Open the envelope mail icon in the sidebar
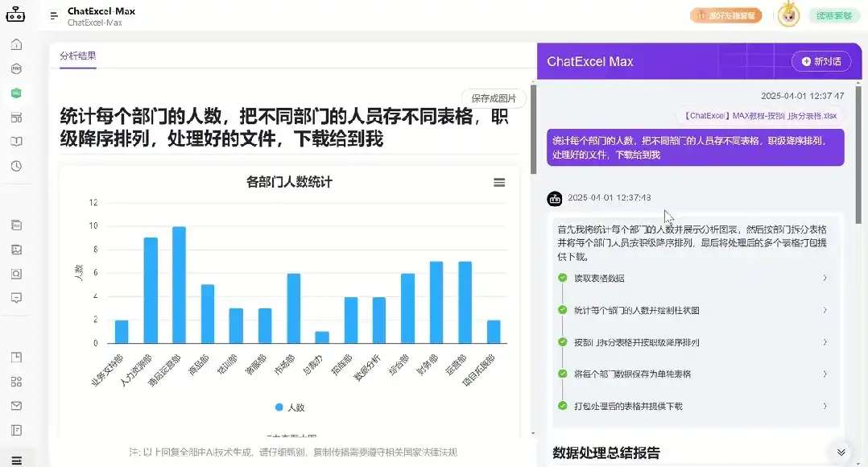Viewport: 868px width, 467px height. [x=17, y=406]
